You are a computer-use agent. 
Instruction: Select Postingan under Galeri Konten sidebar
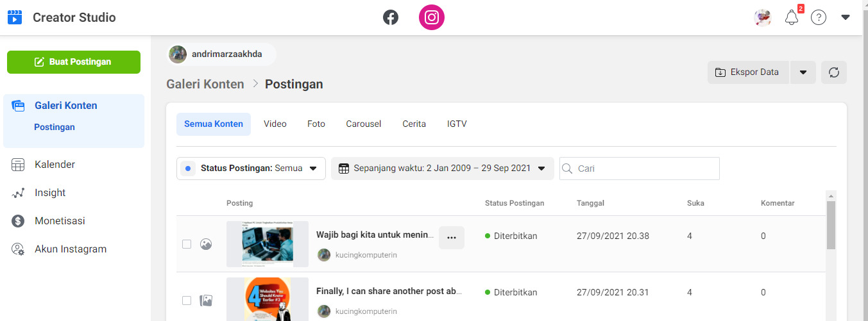pyautogui.click(x=55, y=127)
